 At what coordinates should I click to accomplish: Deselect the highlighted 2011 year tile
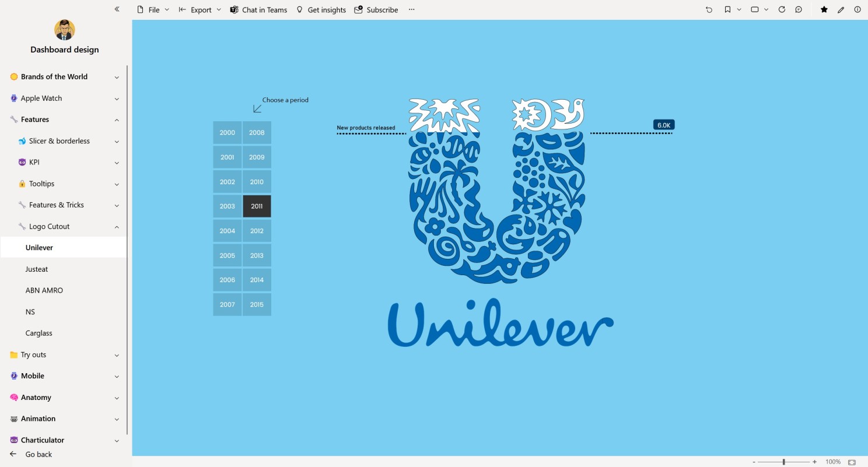click(257, 206)
